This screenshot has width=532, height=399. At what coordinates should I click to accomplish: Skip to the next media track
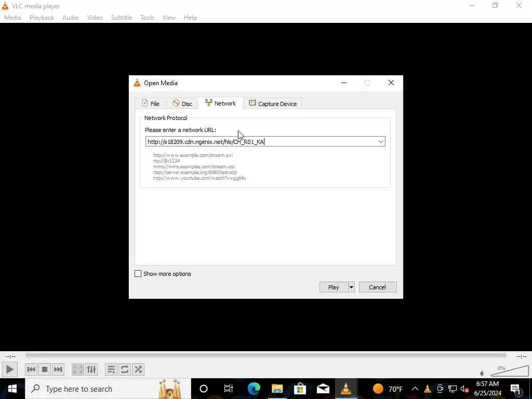58,369
